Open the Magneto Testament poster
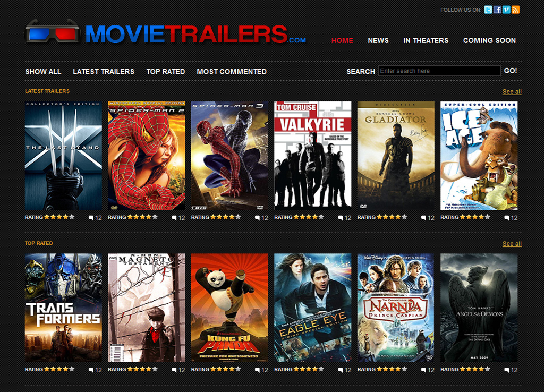The image size is (544, 392). coord(147,308)
